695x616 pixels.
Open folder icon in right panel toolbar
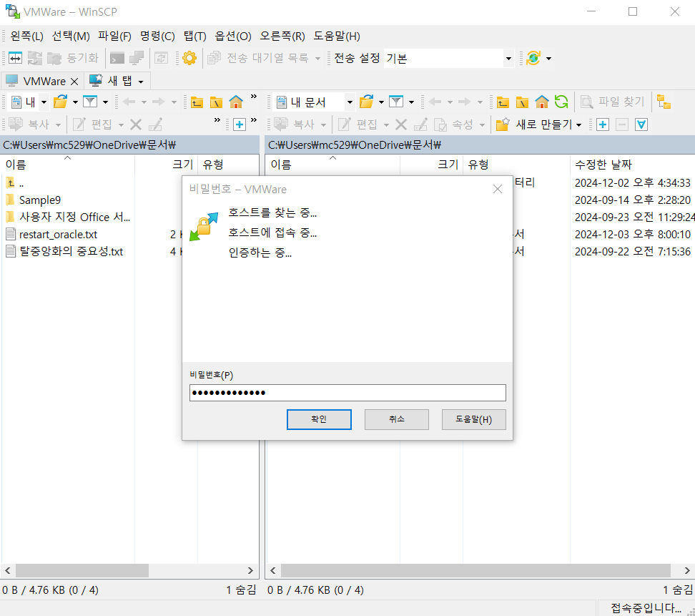pos(366,102)
